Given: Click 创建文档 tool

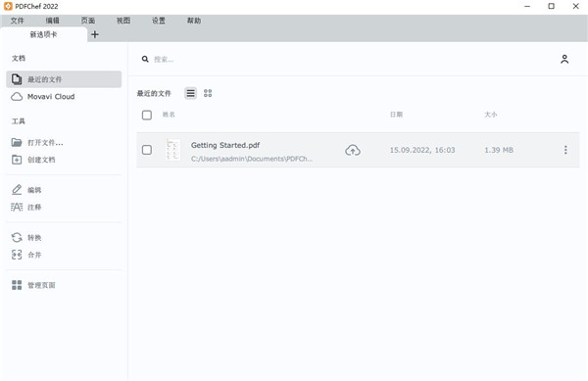Looking at the screenshot, I should (41, 160).
